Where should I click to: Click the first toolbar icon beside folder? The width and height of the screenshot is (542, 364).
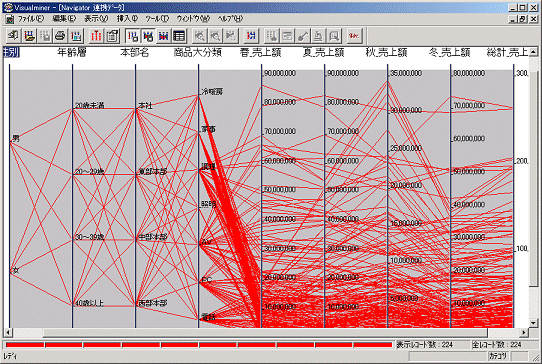(14, 36)
